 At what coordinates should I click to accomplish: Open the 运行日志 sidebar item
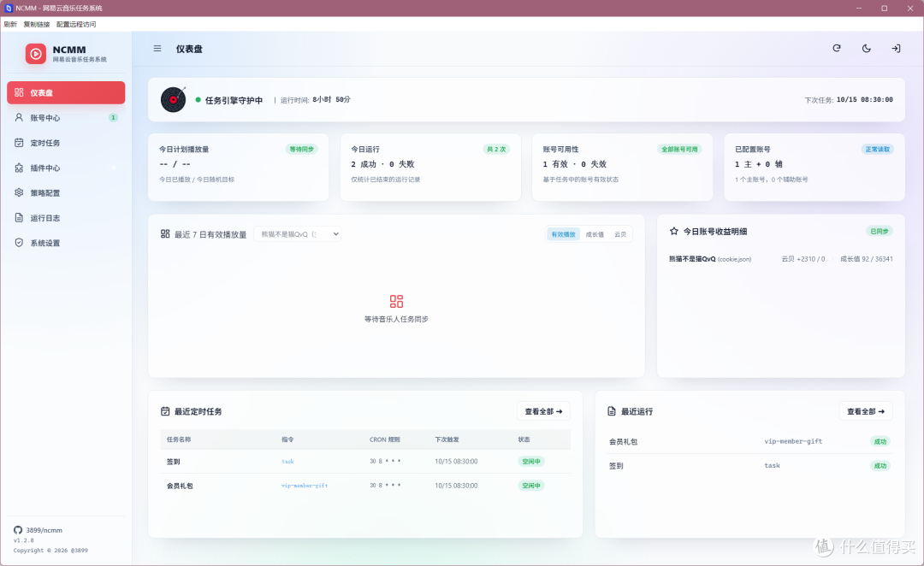tap(66, 218)
